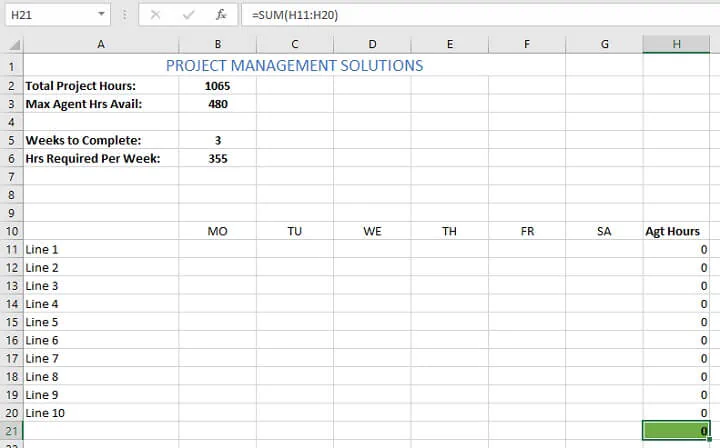Select row 21 header
The image size is (720, 448).
pyautogui.click(x=11, y=431)
